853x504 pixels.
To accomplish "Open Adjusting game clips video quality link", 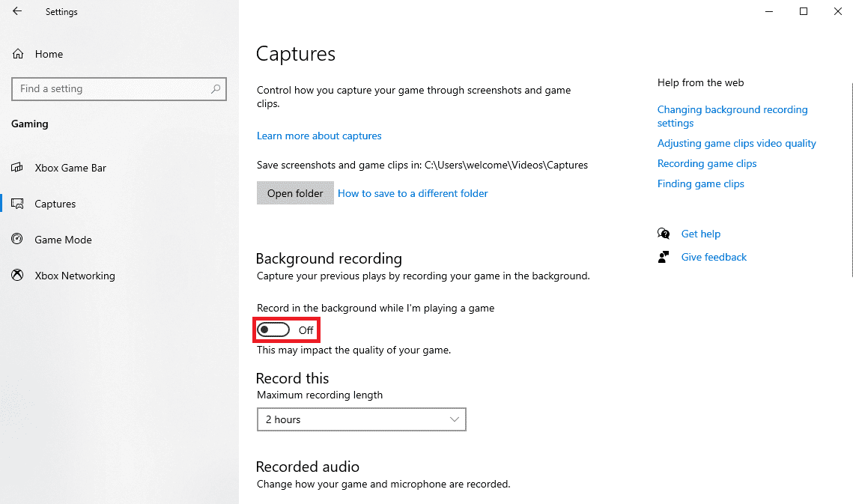I will tap(736, 143).
